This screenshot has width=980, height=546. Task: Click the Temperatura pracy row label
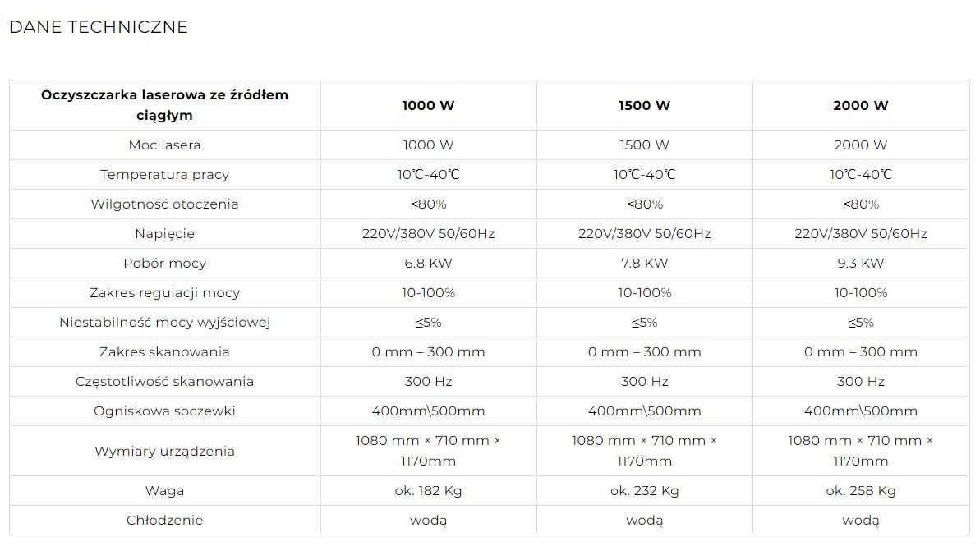coord(164,174)
